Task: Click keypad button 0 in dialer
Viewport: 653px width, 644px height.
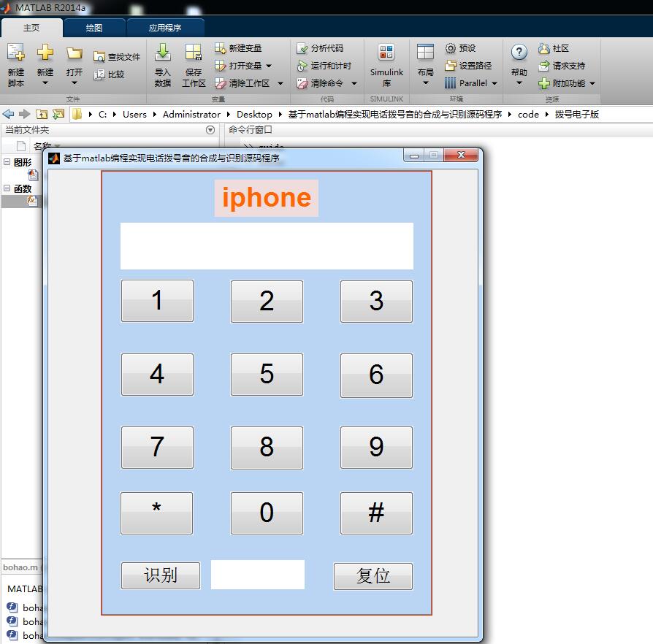Action: tap(267, 513)
